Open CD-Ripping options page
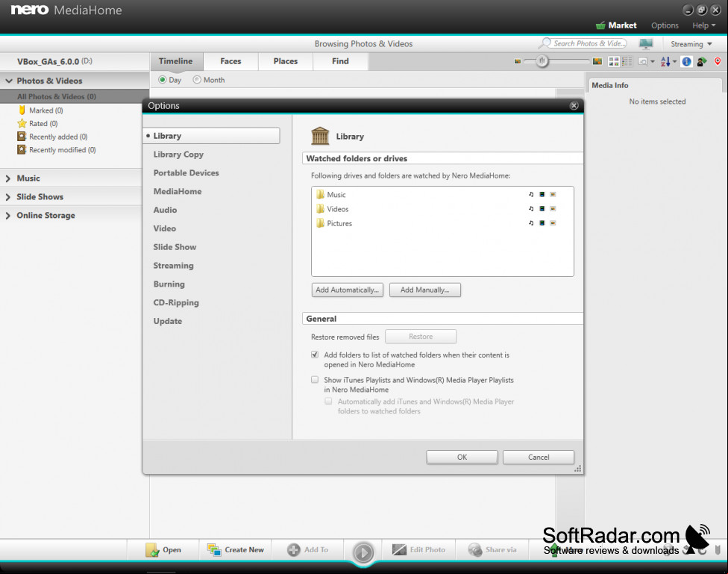The width and height of the screenshot is (728, 574). (x=176, y=302)
